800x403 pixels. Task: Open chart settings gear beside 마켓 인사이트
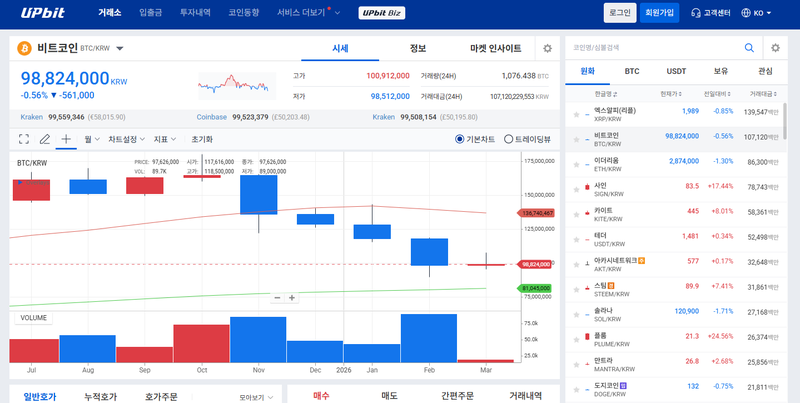tap(547, 48)
